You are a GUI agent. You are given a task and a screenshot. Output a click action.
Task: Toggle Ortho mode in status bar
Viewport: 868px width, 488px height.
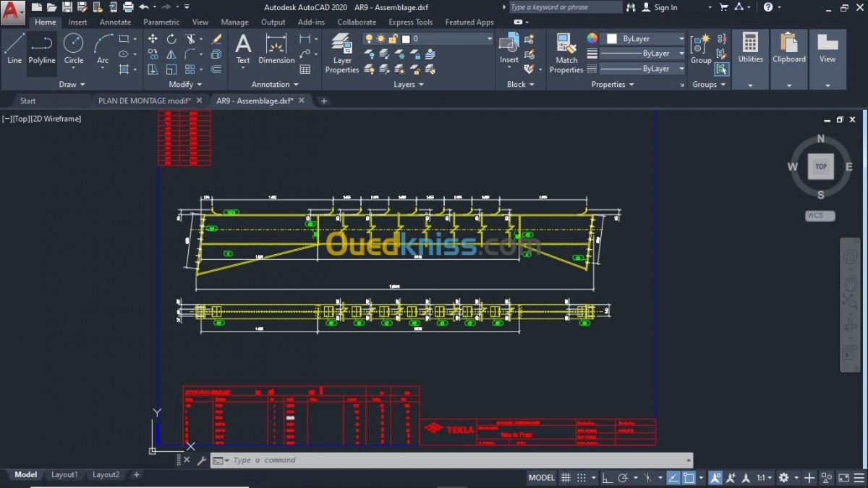pyautogui.click(x=608, y=478)
